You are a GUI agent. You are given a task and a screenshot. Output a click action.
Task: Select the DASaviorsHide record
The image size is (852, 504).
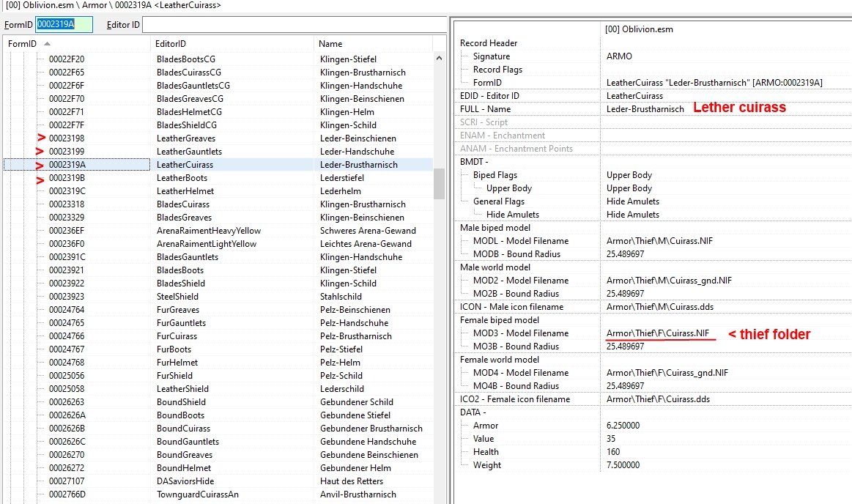218,481
